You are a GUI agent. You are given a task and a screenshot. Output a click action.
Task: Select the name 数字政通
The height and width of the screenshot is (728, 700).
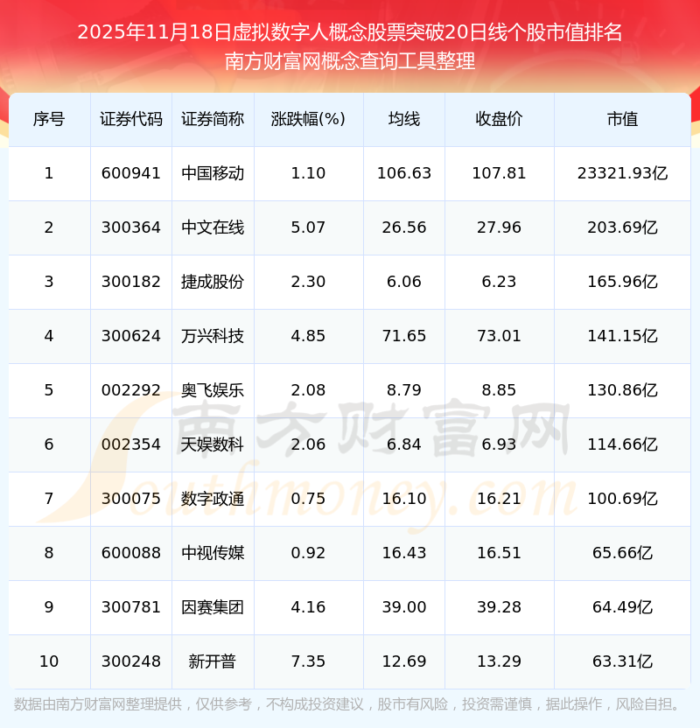click(213, 499)
